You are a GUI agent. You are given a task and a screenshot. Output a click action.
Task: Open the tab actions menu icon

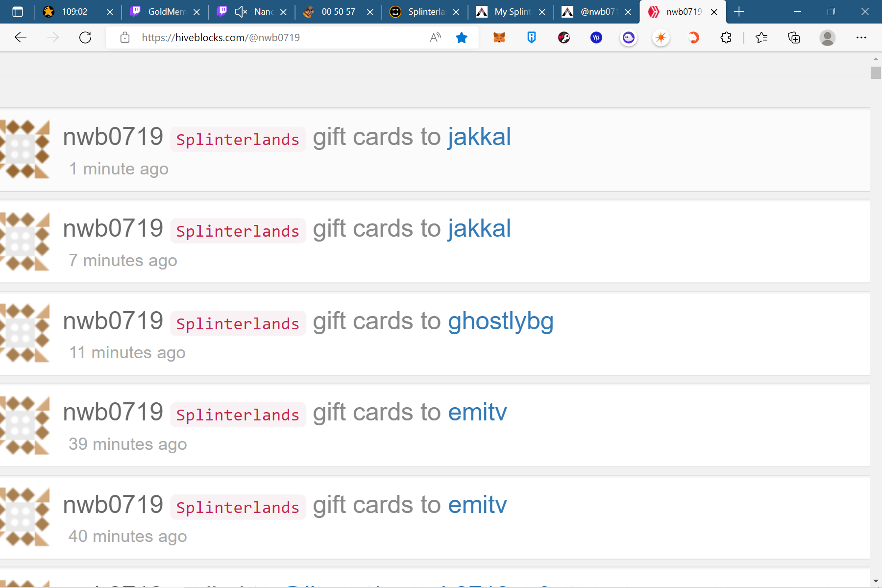pos(18,12)
